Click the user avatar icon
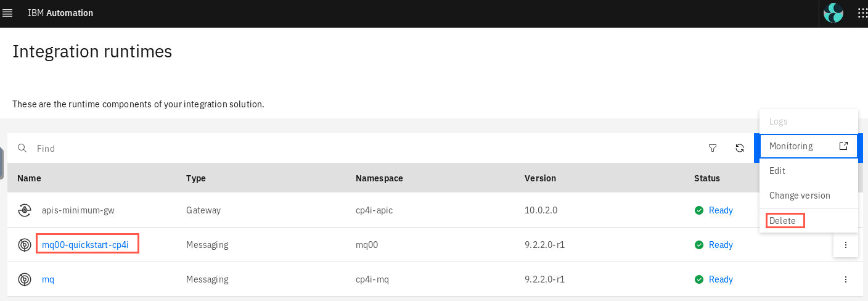Viewport: 868px width, 301px height. pyautogui.click(x=833, y=13)
